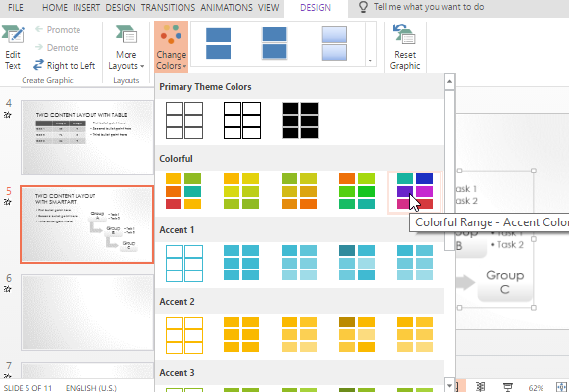Image resolution: width=569 pixels, height=392 pixels.
Task: Choose fourth Accent 1 dark-top teal swatch
Action: click(357, 263)
